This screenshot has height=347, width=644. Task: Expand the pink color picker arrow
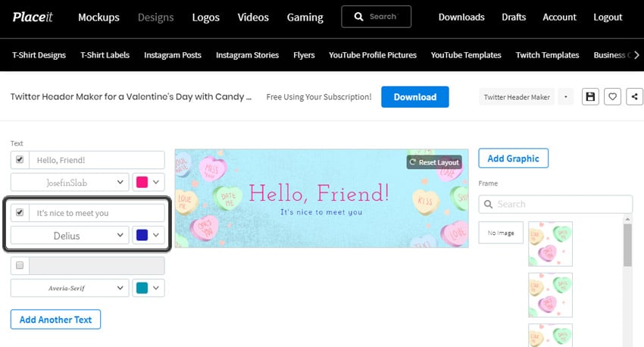(x=156, y=183)
